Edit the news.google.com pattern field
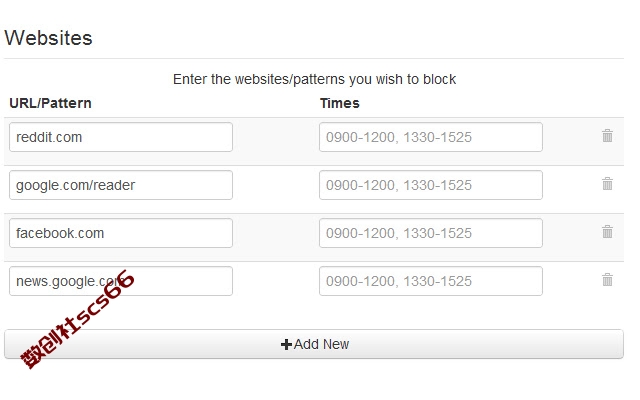Image resolution: width=640 pixels, height=400 pixels. pyautogui.click(x=121, y=281)
